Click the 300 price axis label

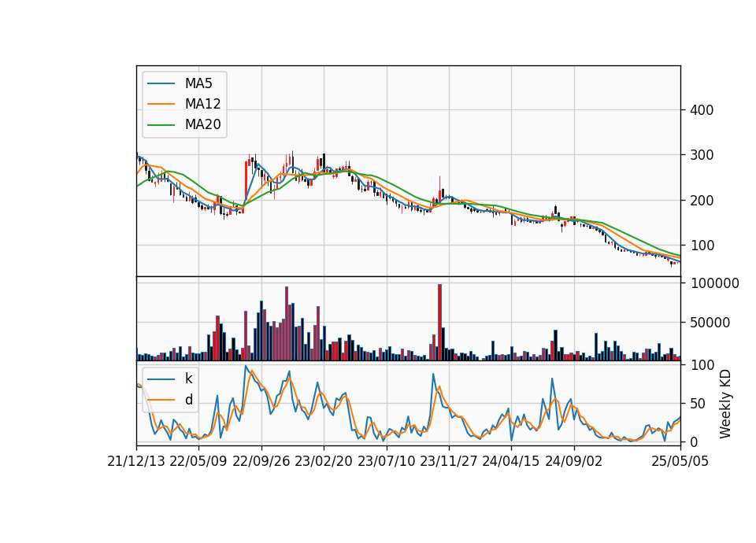(x=702, y=155)
